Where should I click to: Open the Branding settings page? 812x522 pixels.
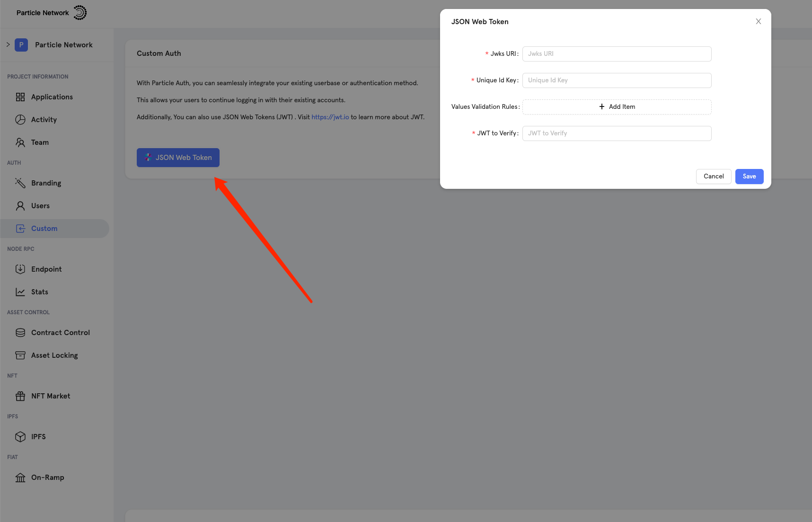pyautogui.click(x=55, y=183)
